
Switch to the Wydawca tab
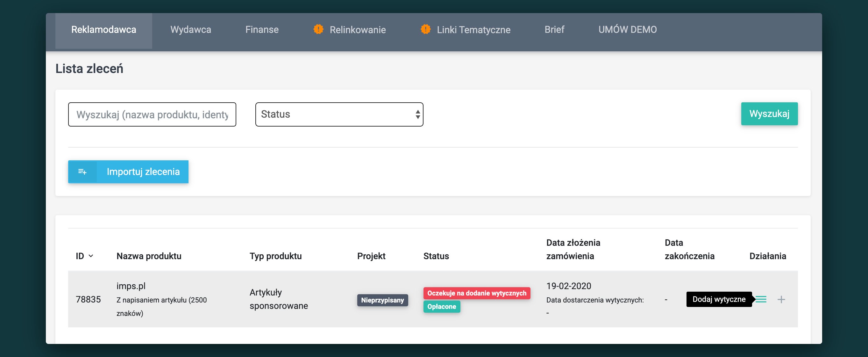pos(191,30)
